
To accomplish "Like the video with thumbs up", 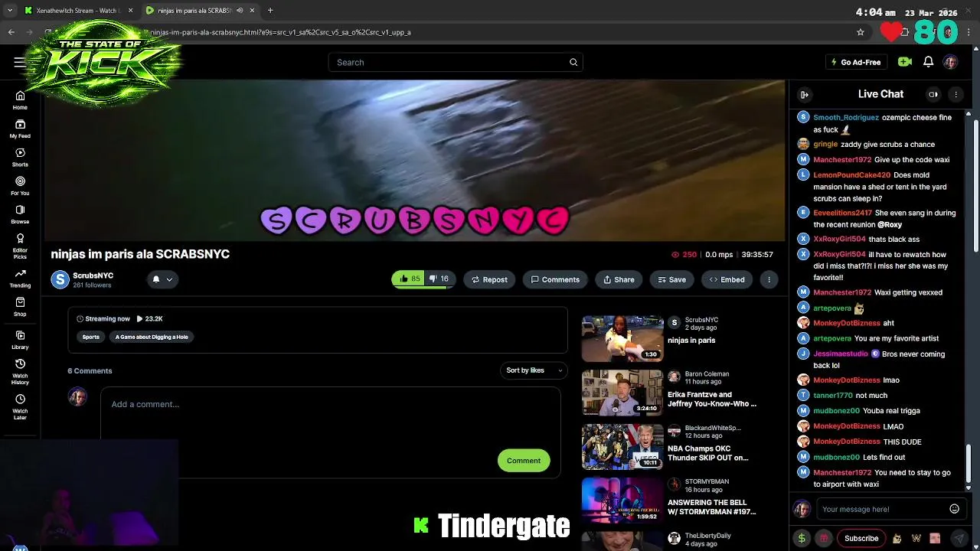I will coord(409,279).
